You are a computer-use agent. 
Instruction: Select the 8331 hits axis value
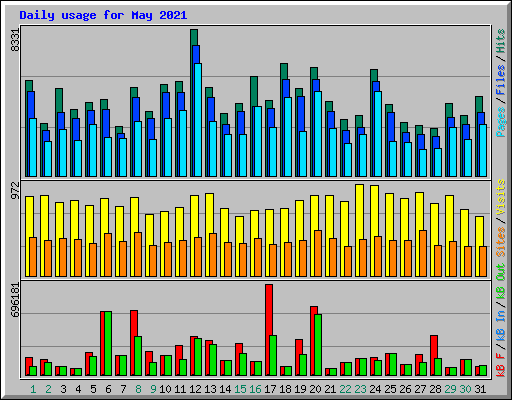[x=15, y=40]
